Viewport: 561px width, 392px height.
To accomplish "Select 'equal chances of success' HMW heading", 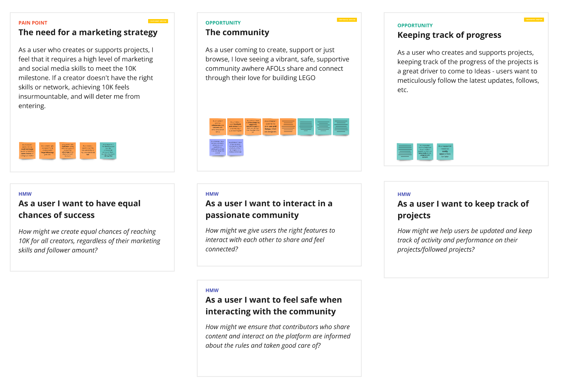I will coord(79,209).
